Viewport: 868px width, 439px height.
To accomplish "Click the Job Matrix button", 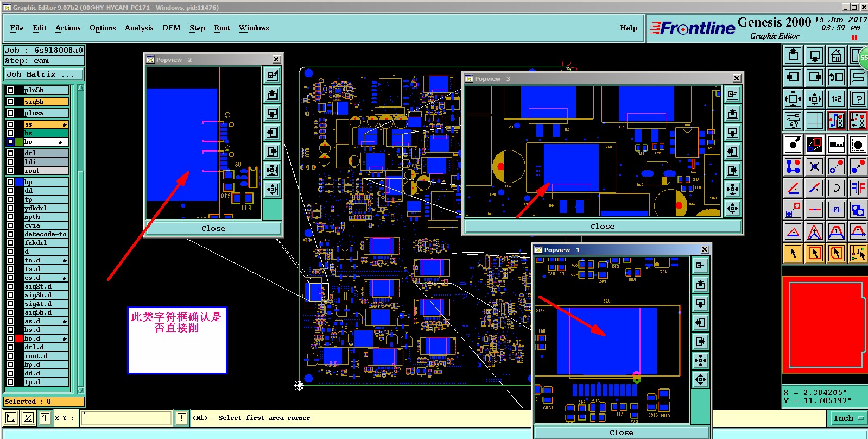I will 44,74.
